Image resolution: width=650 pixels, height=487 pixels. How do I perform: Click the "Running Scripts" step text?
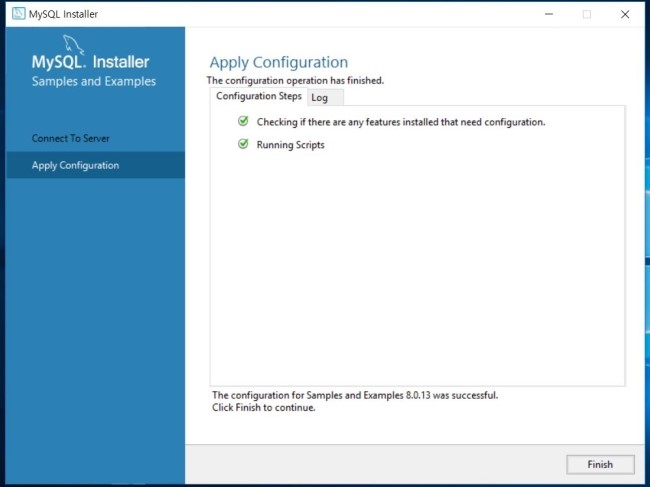pyautogui.click(x=291, y=145)
